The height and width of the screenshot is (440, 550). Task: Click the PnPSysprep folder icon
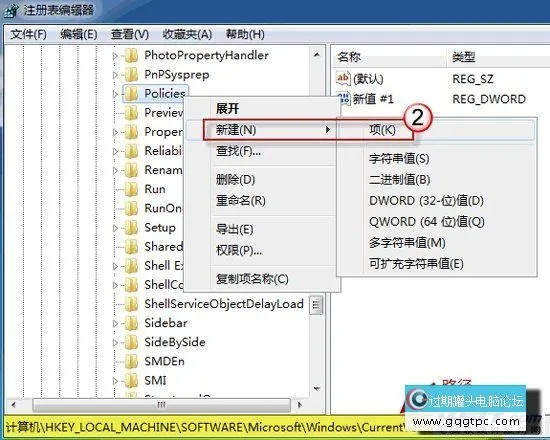tap(132, 75)
